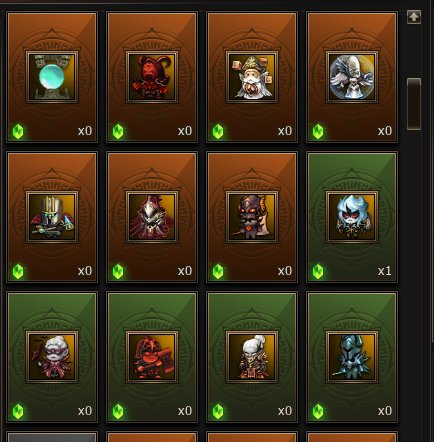The height and width of the screenshot is (442, 434).
Task: Click the dark masked orange-eyed hero
Action: [252, 217]
